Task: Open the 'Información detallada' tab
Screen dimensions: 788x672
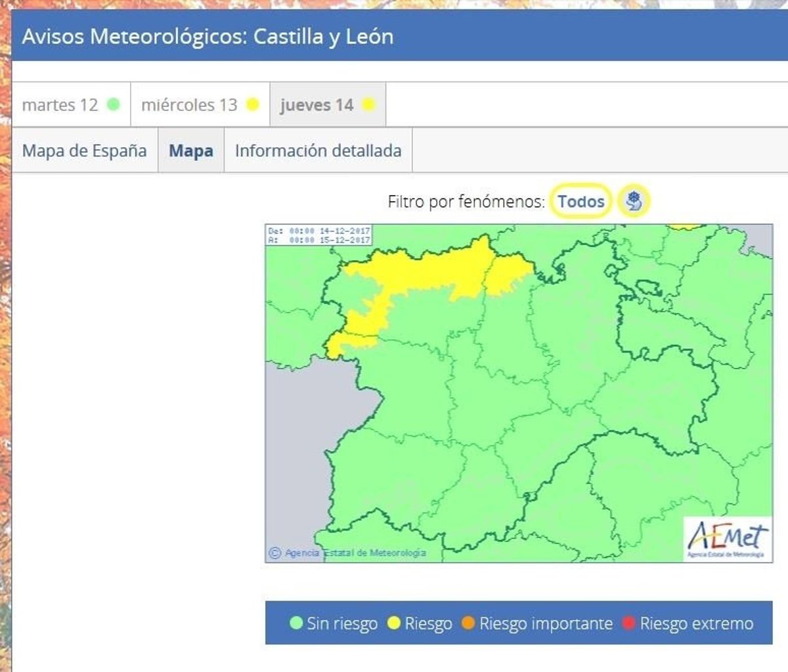Action: [x=318, y=150]
